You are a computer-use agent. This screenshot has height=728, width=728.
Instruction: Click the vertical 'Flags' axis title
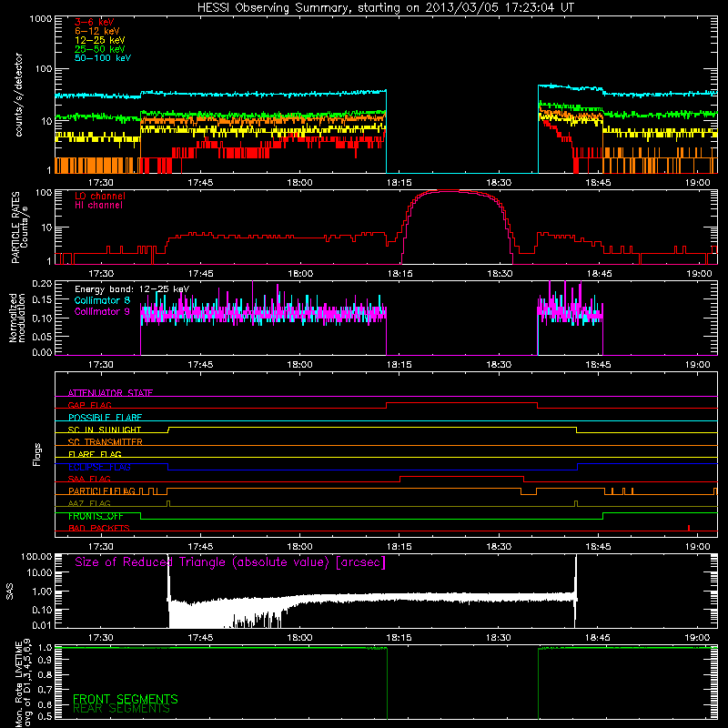click(37, 454)
